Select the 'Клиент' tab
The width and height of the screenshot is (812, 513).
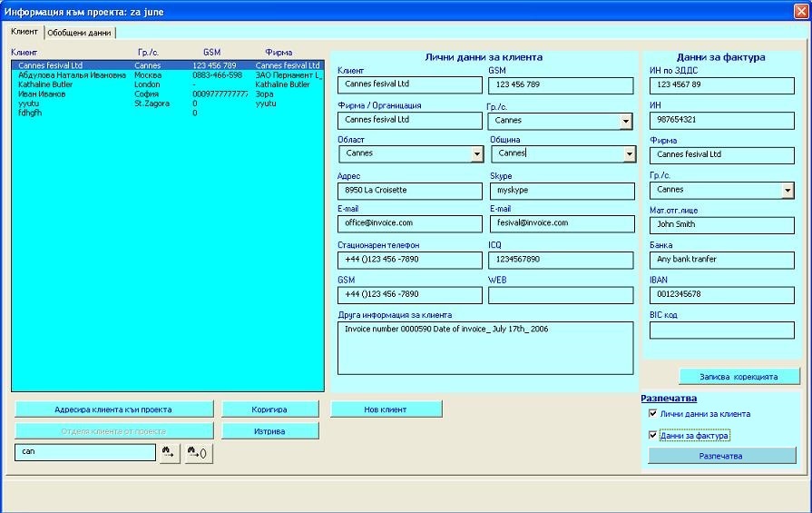[x=24, y=32]
